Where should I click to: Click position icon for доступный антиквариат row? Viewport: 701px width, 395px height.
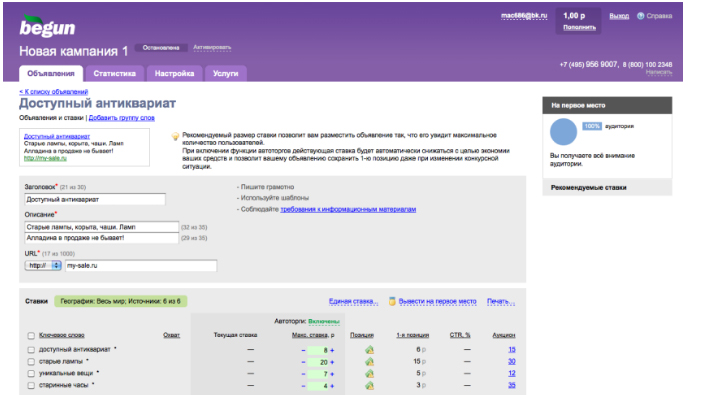pyautogui.click(x=369, y=350)
